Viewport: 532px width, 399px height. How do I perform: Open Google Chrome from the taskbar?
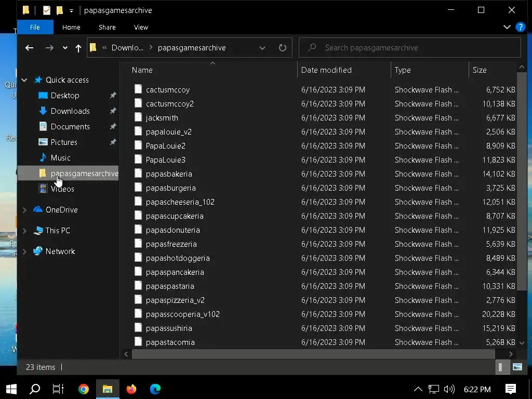(x=84, y=389)
